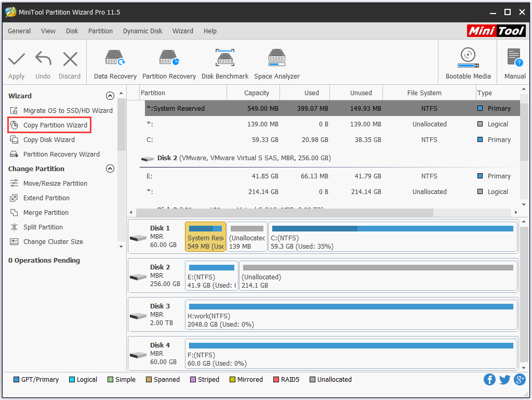The width and height of the screenshot is (532, 400).
Task: Open the General menu
Action: [x=19, y=31]
